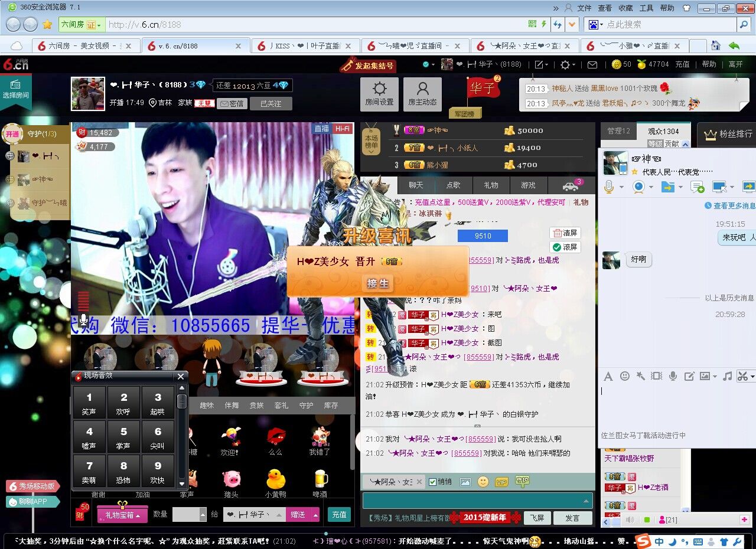The height and width of the screenshot is (549, 756).
Task: Switch to the 聊天 chat tab
Action: click(416, 185)
